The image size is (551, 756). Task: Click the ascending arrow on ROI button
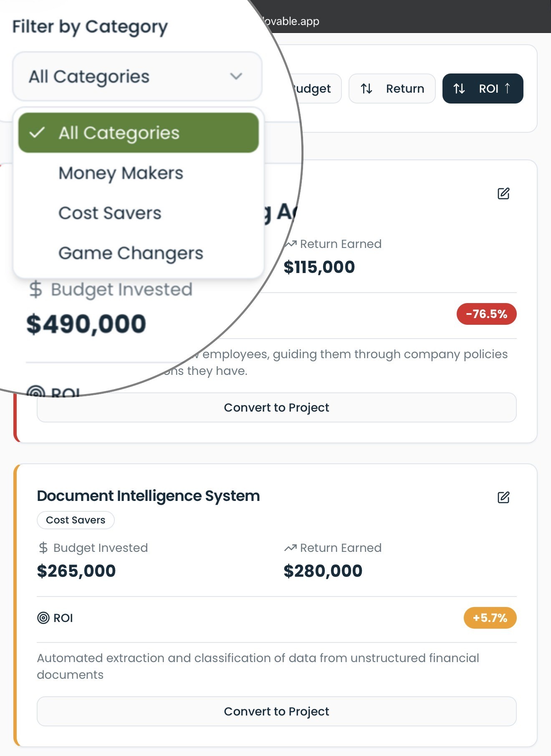click(x=508, y=88)
